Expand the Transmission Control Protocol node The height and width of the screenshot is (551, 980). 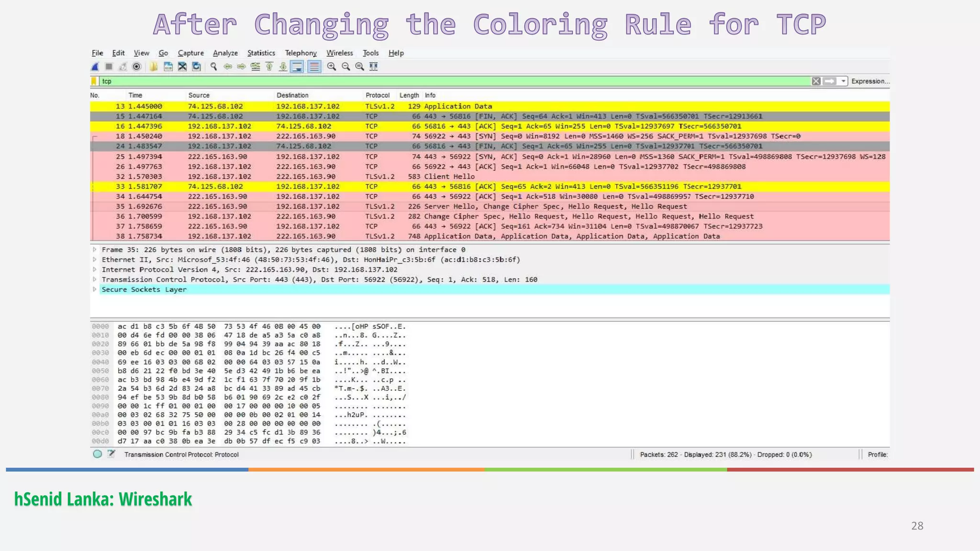pos(95,280)
